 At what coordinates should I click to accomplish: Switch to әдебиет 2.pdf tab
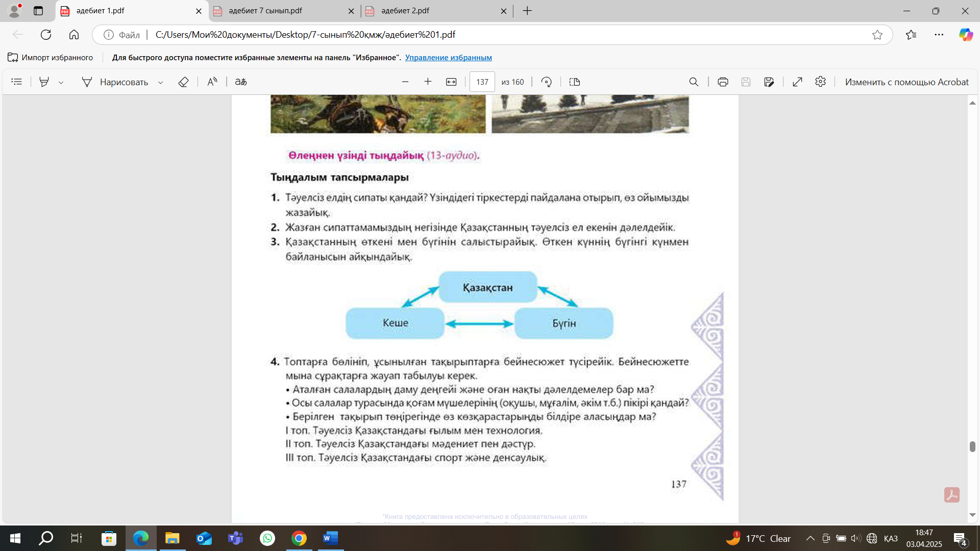coord(405,11)
